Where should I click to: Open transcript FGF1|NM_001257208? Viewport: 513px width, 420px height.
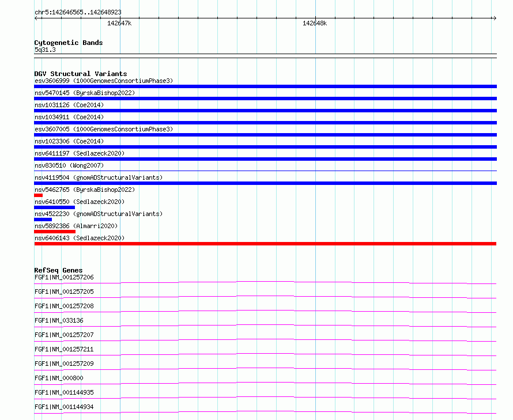(x=64, y=306)
